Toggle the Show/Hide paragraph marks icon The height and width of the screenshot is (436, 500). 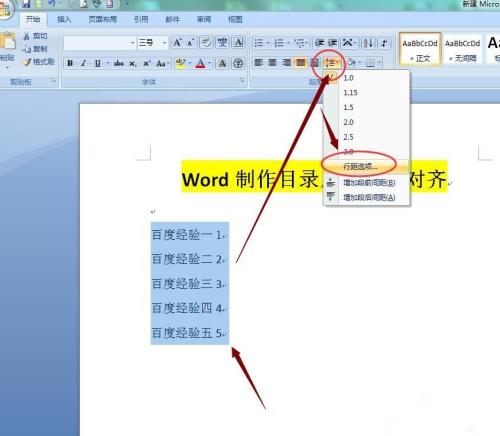pyautogui.click(x=384, y=43)
